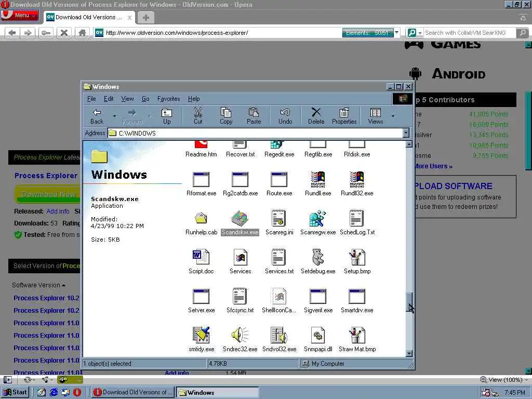Open the Opera search engine dropdown
The image size is (532, 399).
pos(420,33)
